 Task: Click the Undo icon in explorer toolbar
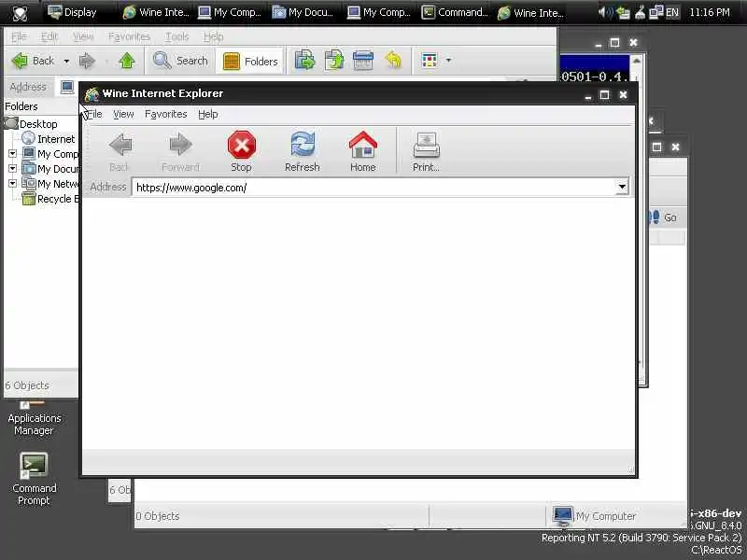(393, 61)
